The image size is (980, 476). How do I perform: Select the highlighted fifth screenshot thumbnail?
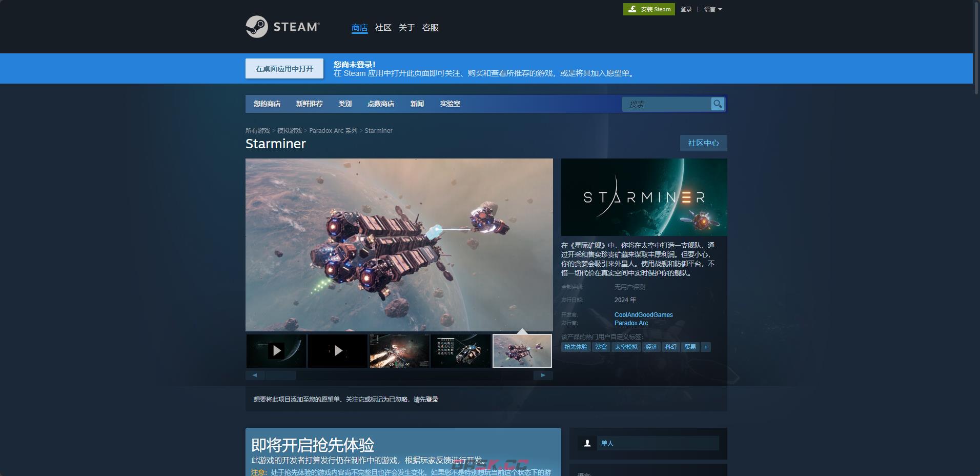[x=522, y=351]
